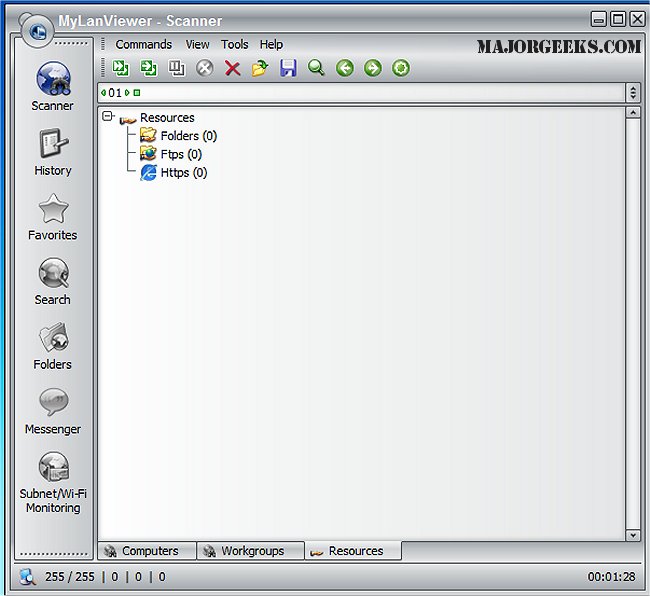This screenshot has width=650, height=596.
Task: Open Subnet/Wi-Fi Monitoring panel
Action: click(53, 482)
